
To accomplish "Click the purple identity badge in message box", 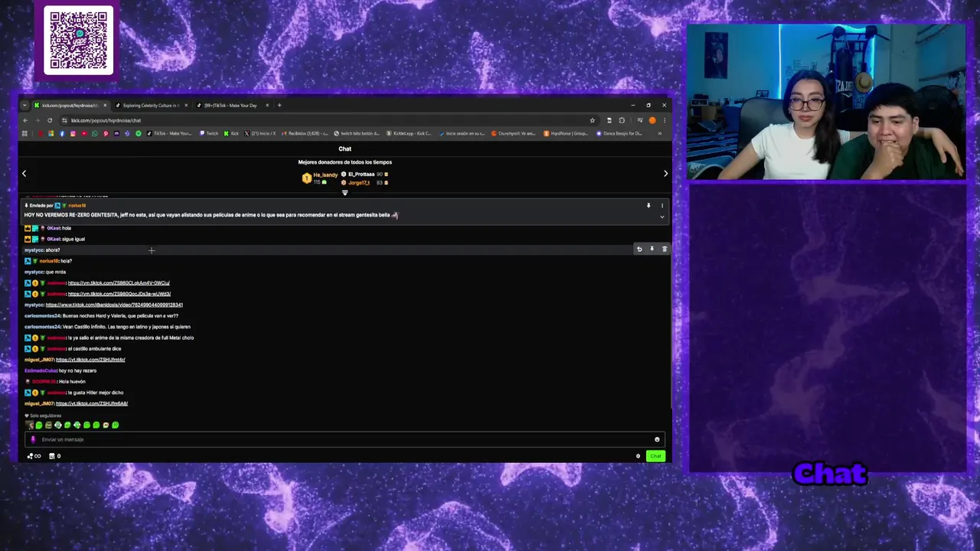I will pos(33,439).
